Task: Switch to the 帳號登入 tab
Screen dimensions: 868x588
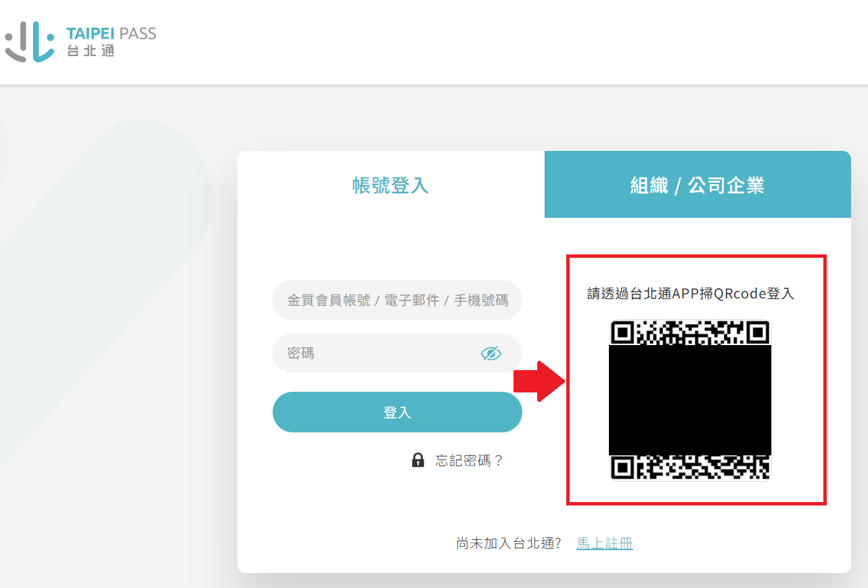Action: pos(391,185)
